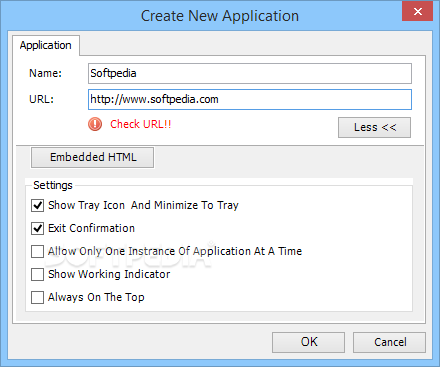Collapse options with the Less << button
440x367 pixels.
click(374, 127)
